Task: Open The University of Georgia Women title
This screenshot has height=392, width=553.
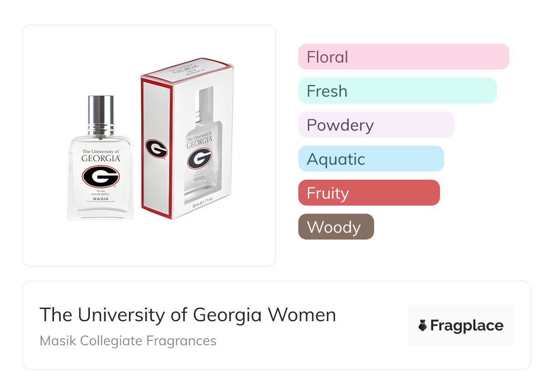Action: click(188, 315)
